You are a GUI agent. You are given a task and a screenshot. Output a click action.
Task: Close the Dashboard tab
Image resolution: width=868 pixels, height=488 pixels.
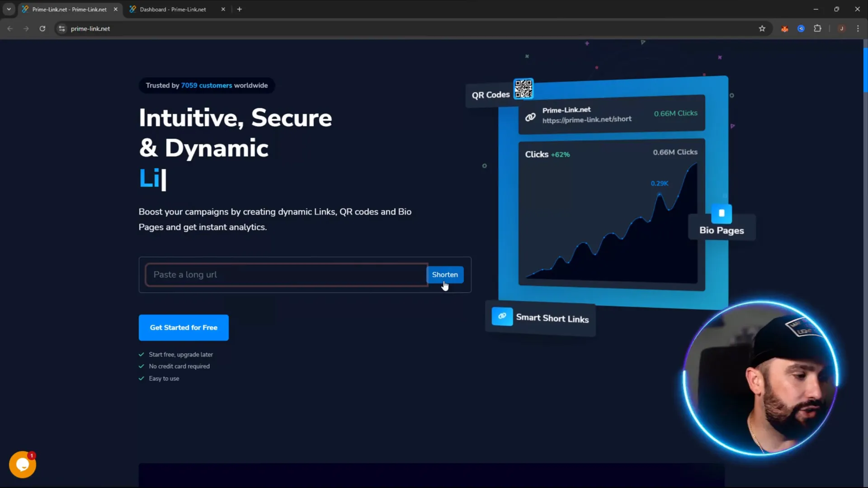tap(223, 9)
